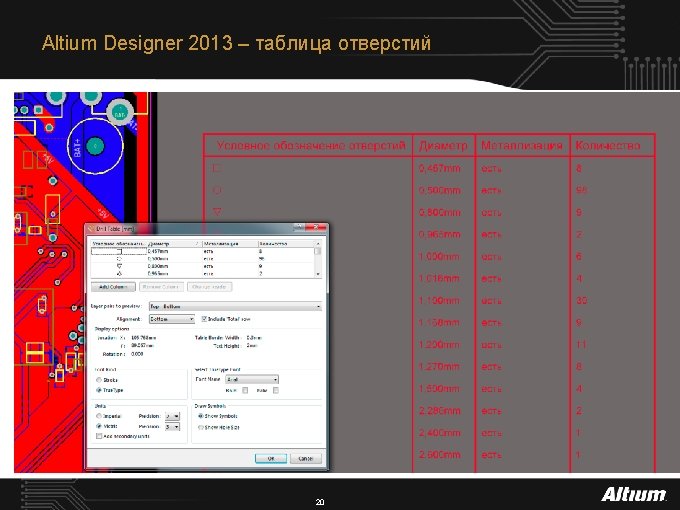
Task: Select the 0.457mm row in dialog list
Action: click(x=203, y=251)
